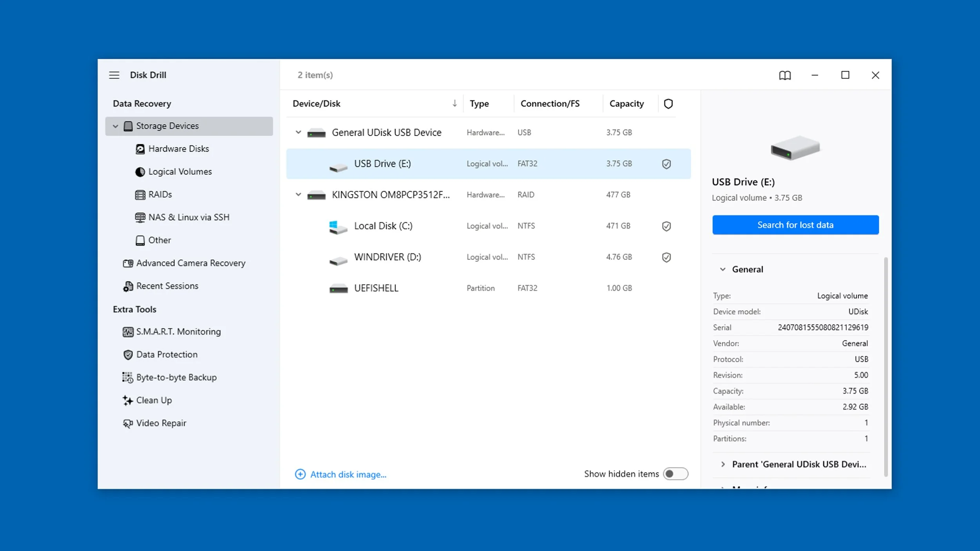
Task: Open S.M.A.R.T. Monitoring tool
Action: [178, 332]
